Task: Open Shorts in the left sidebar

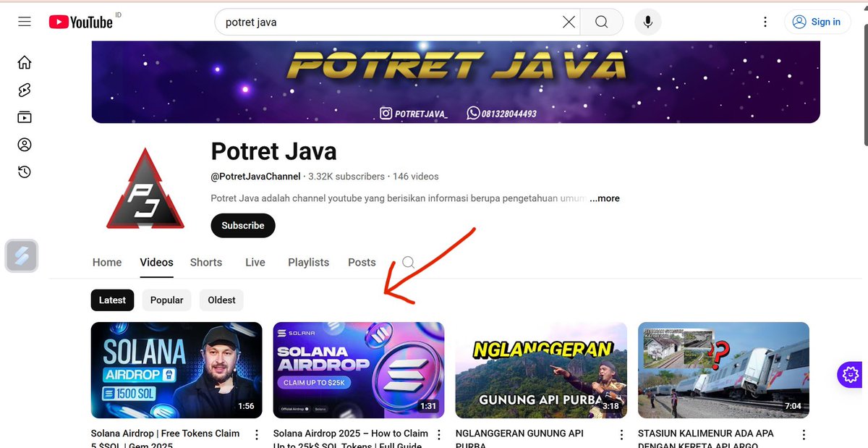Action: (25, 90)
